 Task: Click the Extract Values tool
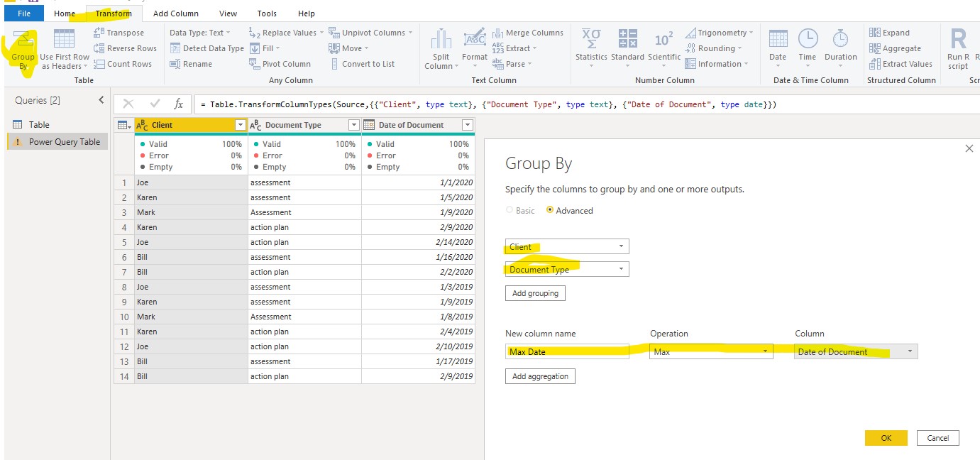click(901, 64)
